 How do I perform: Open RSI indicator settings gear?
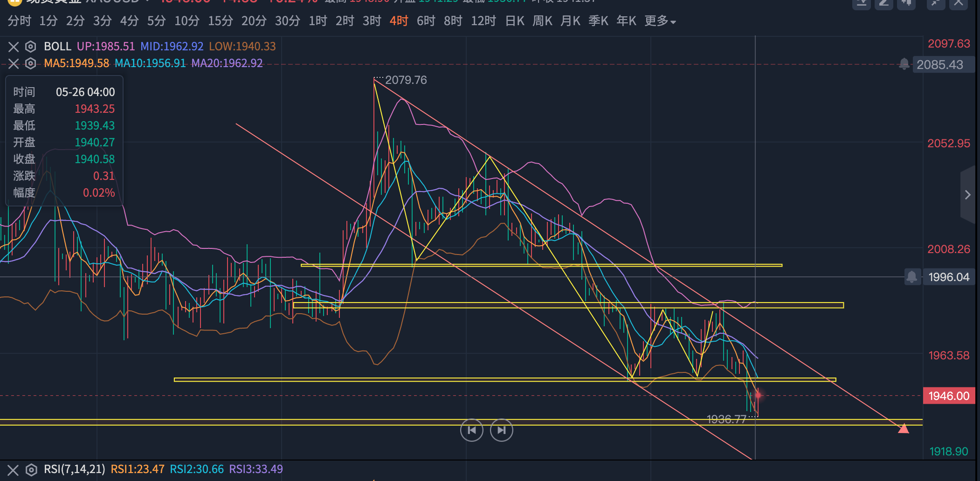click(x=31, y=470)
